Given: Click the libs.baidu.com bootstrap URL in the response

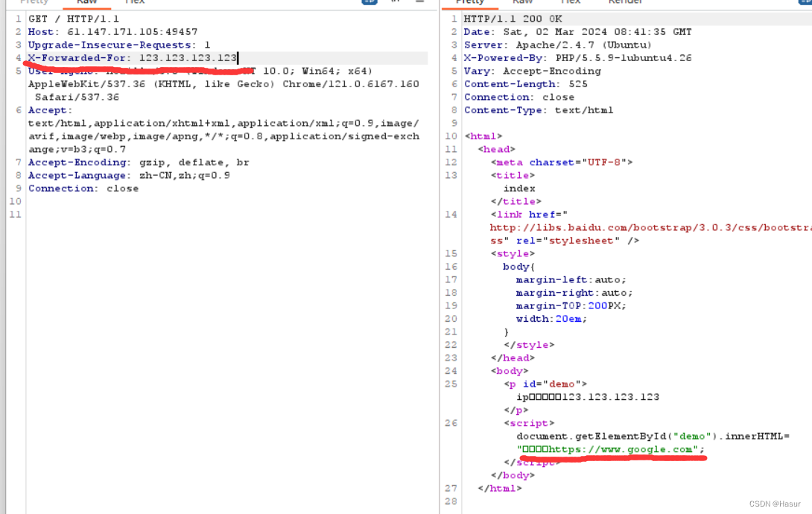Looking at the screenshot, I should coord(650,227).
